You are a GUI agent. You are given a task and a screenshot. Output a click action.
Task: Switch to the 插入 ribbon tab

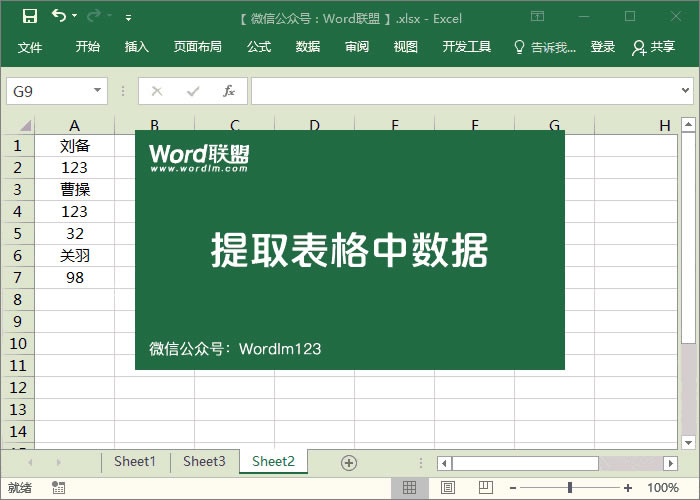click(137, 46)
